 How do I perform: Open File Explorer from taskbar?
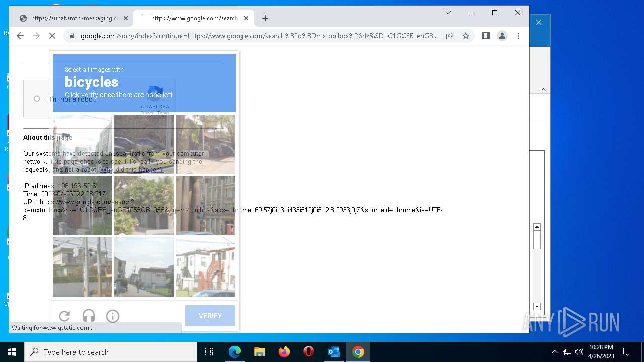point(260,352)
